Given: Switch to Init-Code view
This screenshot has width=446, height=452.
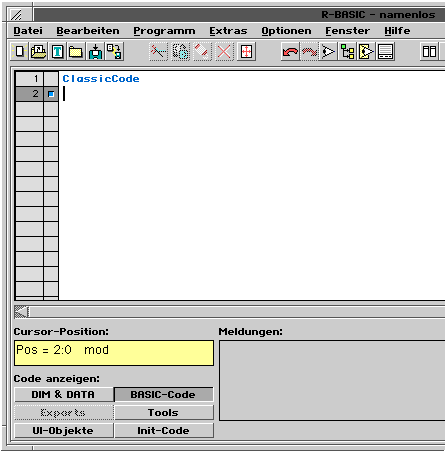Looking at the screenshot, I should [x=163, y=431].
